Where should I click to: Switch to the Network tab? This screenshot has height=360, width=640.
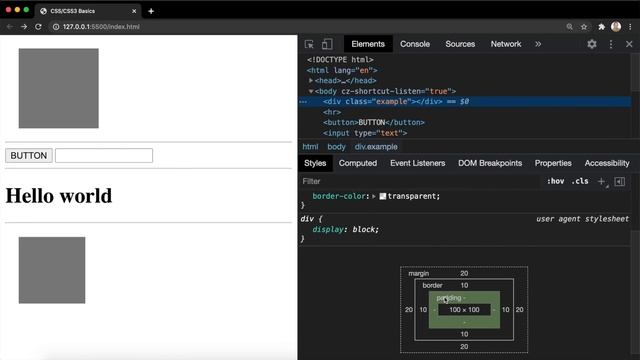click(x=506, y=44)
